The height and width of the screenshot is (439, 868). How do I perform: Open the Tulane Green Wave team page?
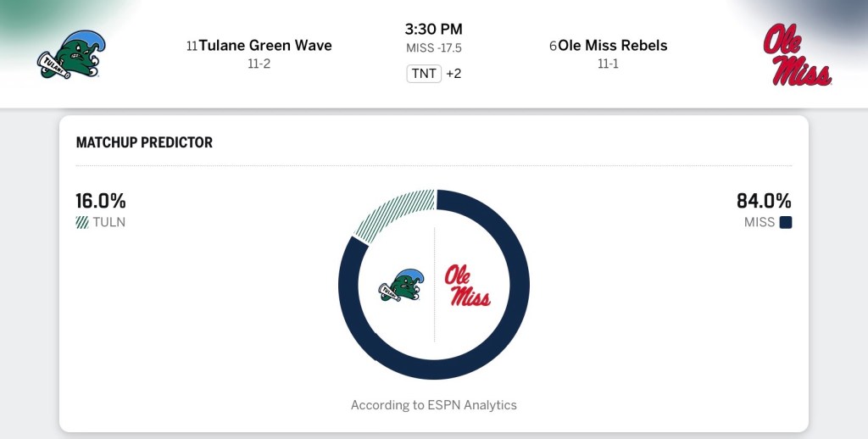[265, 46]
